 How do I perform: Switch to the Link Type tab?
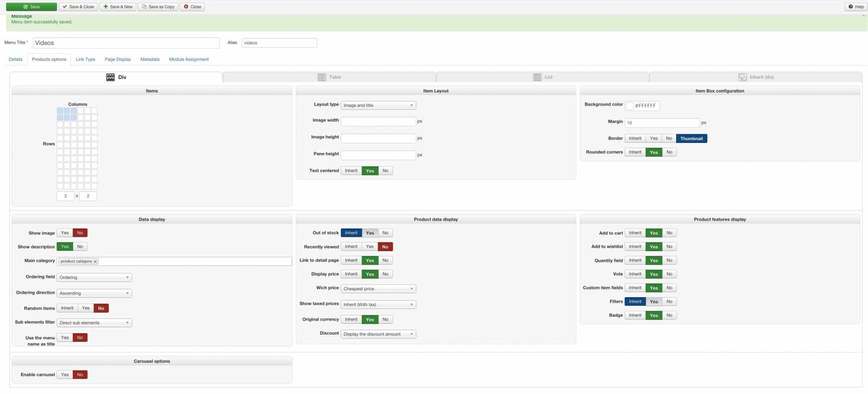click(x=85, y=60)
